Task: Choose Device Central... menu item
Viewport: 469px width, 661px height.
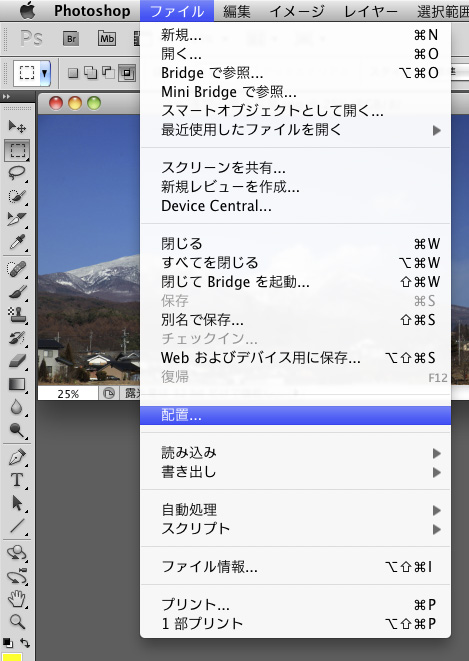Action: pyautogui.click(x=295, y=206)
